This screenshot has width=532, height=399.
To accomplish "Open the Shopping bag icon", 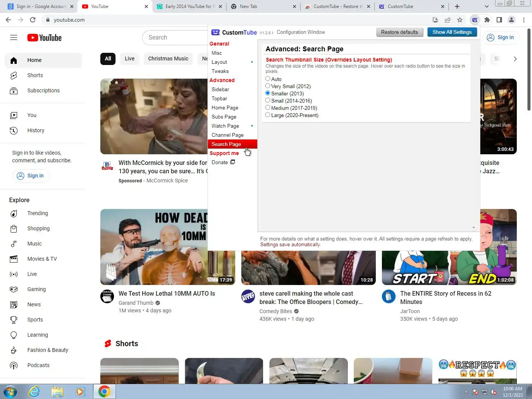I will point(14,228).
